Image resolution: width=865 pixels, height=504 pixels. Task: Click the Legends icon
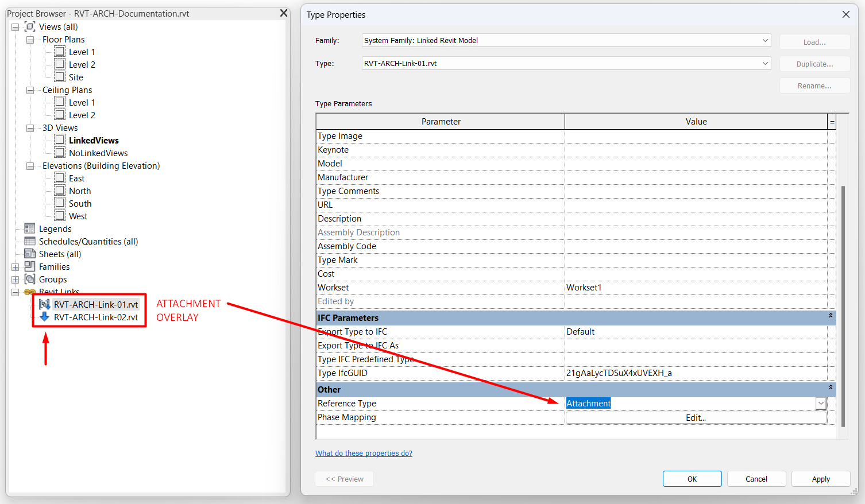(x=30, y=228)
